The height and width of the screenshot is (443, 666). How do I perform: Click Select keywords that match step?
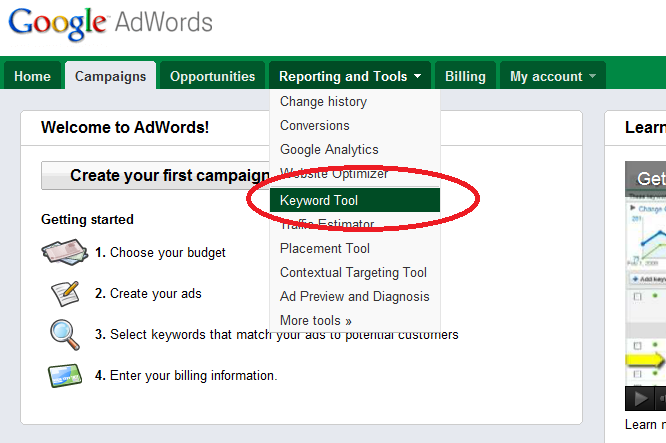277,335
